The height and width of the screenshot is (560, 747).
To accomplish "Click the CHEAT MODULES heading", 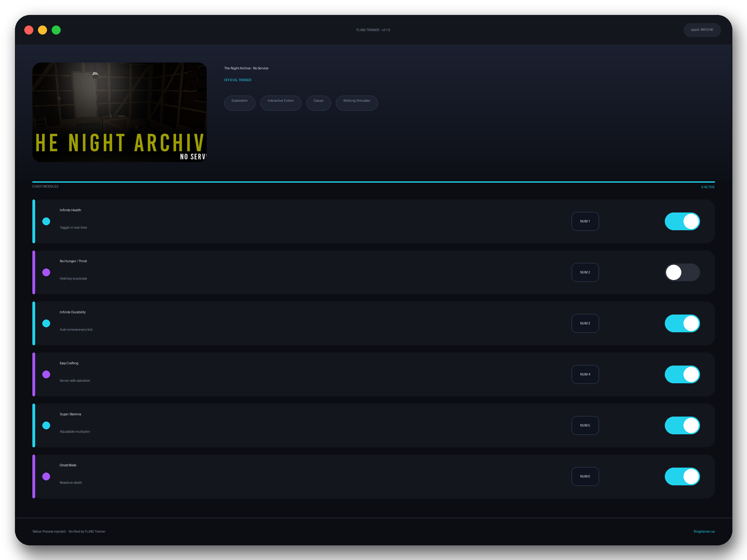I will pyautogui.click(x=45, y=186).
